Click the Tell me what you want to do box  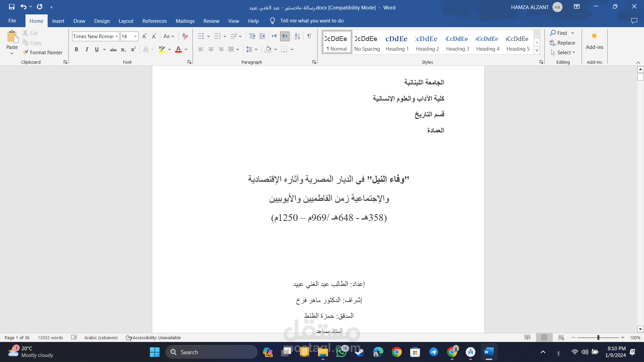pos(312,21)
